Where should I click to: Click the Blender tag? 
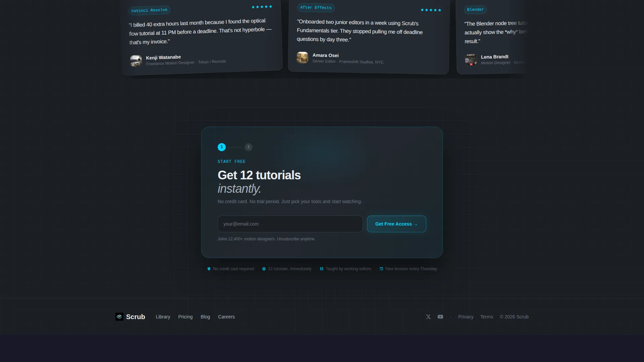476,10
